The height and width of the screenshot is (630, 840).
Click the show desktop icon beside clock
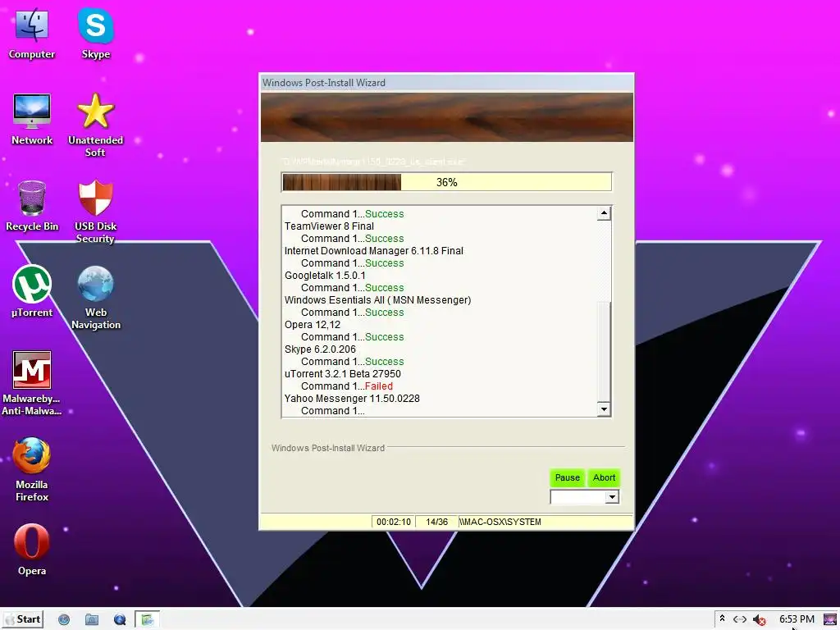(830, 619)
